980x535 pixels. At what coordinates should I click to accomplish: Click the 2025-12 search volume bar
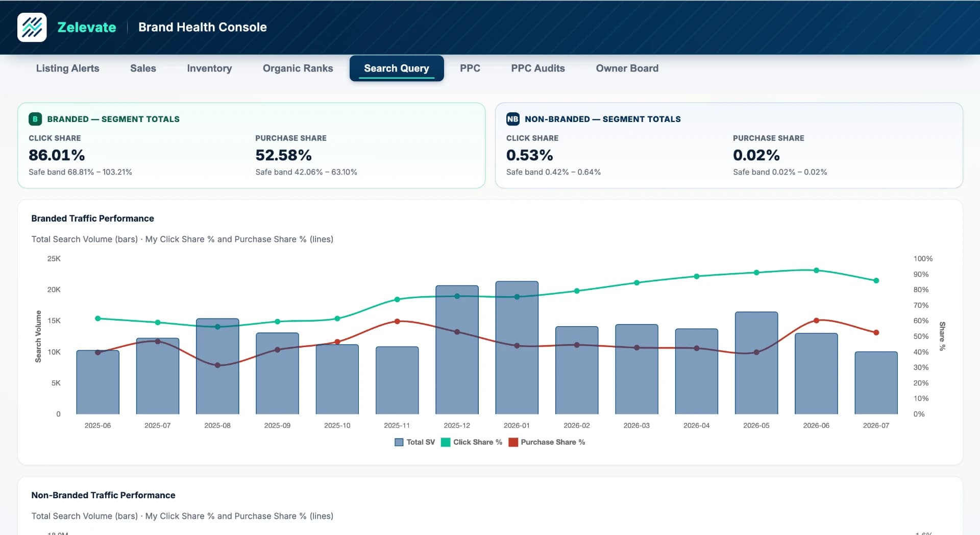(457, 350)
